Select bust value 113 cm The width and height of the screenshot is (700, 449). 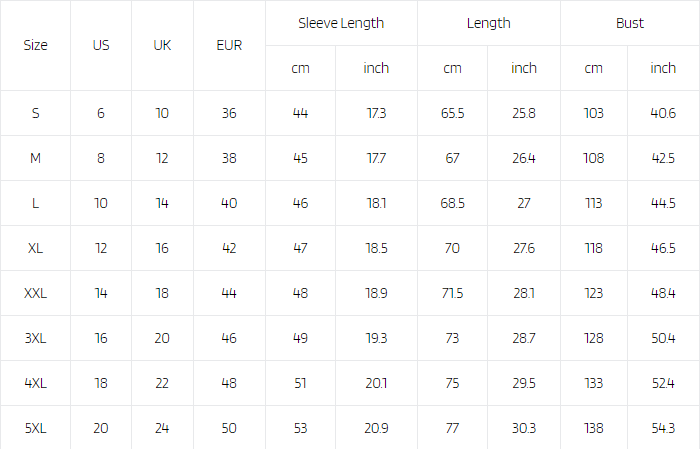click(x=594, y=203)
